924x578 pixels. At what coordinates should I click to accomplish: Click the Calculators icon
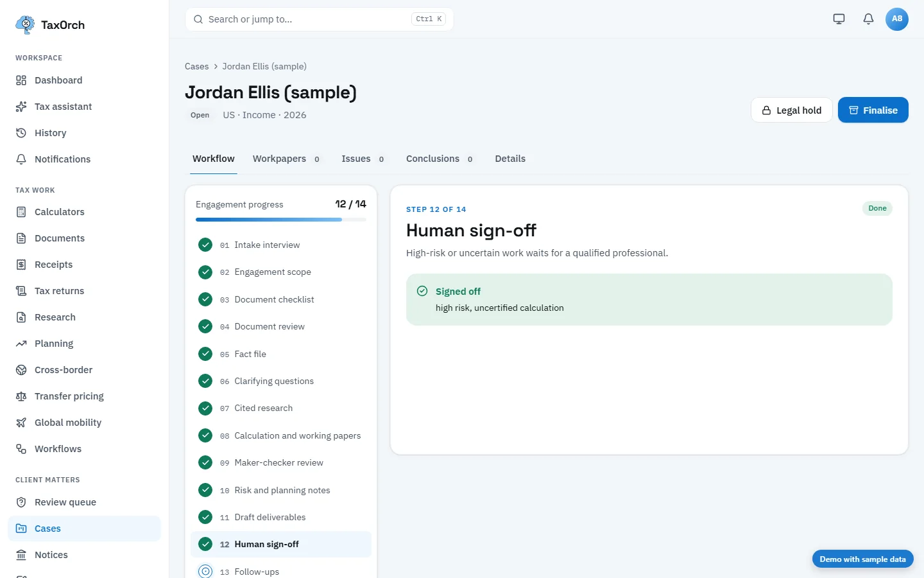[x=21, y=212]
